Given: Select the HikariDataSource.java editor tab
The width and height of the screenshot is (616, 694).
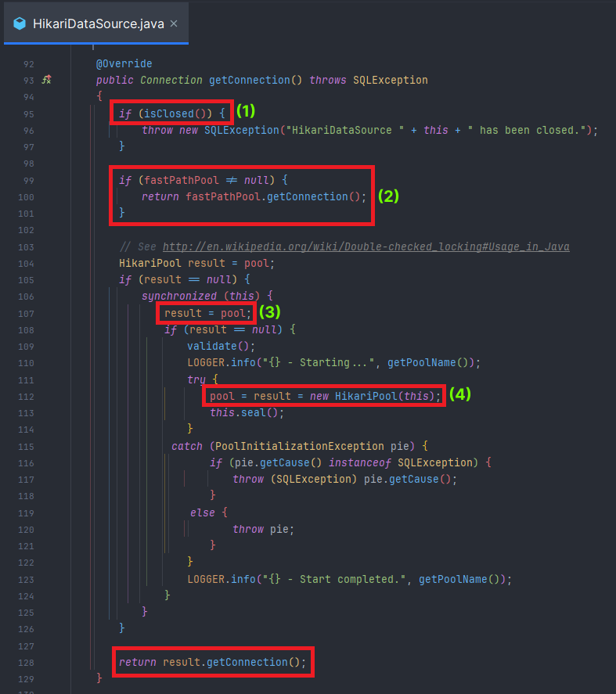Looking at the screenshot, I should 96,23.
